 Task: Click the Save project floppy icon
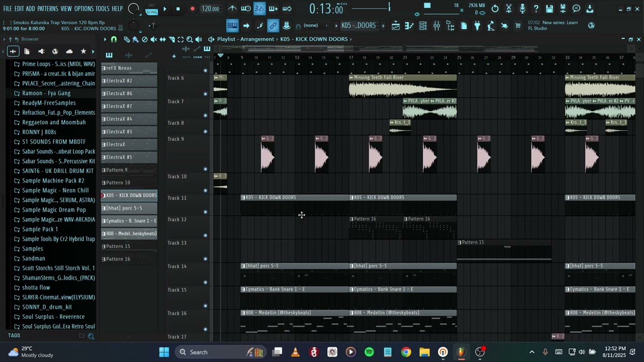pyautogui.click(x=549, y=9)
